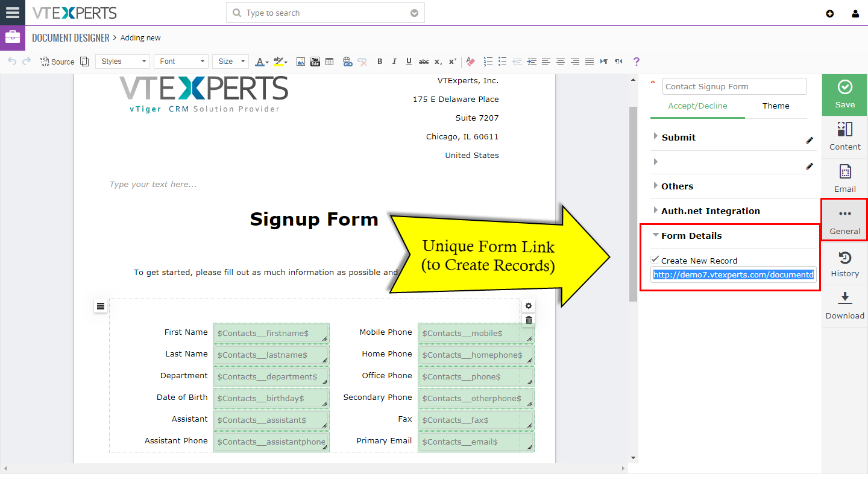Image resolution: width=868 pixels, height=488 pixels.
Task: Center align the text
Action: point(561,62)
